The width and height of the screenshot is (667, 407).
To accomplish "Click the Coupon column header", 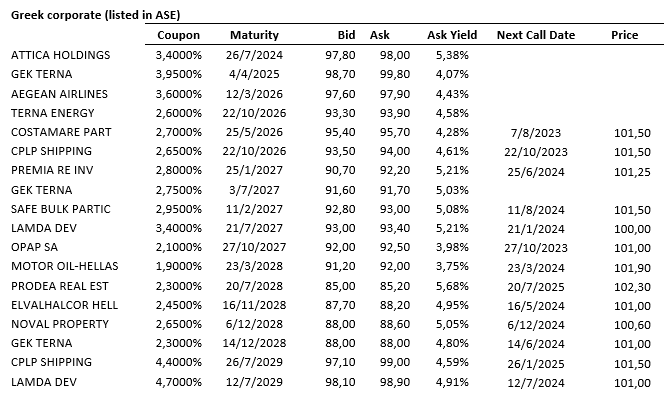I will [x=179, y=35].
